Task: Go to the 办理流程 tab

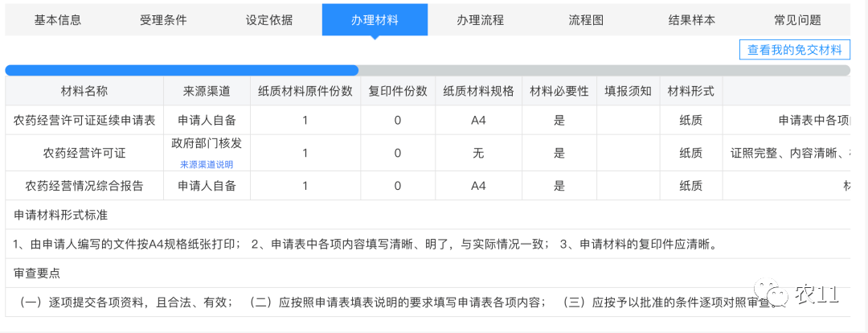Action: pos(480,20)
